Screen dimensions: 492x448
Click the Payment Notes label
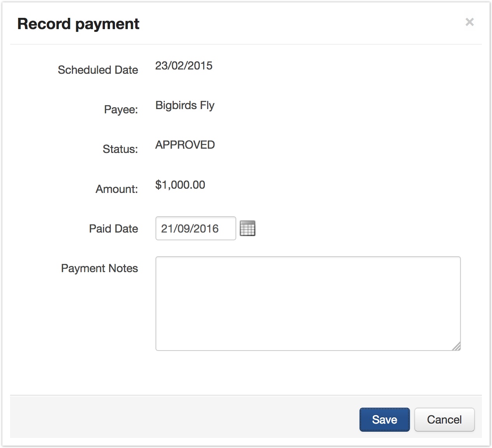(x=99, y=268)
